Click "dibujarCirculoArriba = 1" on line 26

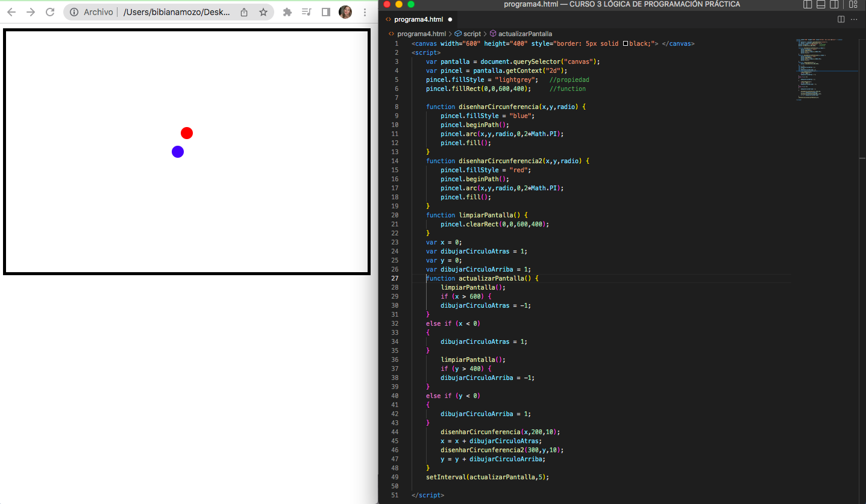tap(484, 269)
